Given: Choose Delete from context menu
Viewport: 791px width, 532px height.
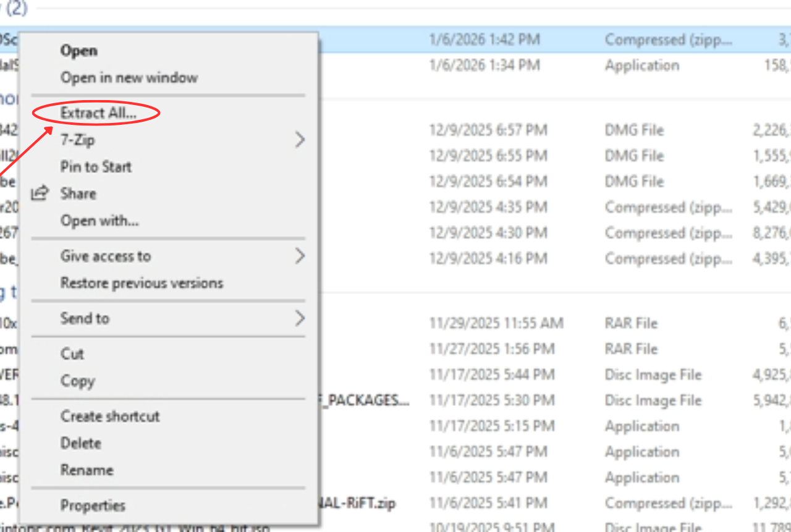Looking at the screenshot, I should click(80, 443).
